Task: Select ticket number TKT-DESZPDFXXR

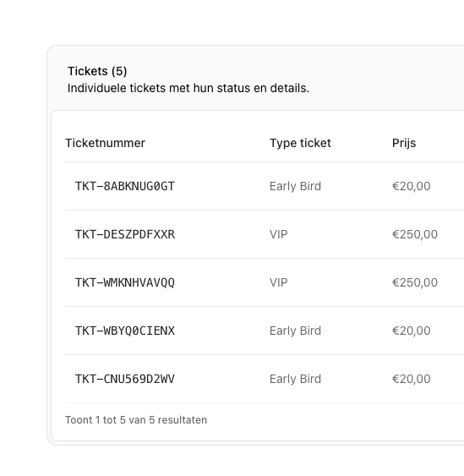Action: (125, 234)
